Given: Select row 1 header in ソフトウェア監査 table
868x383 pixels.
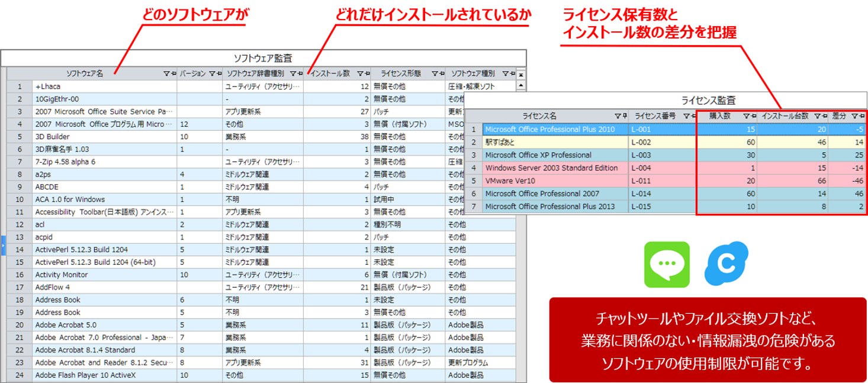Looking at the screenshot, I should click(x=20, y=86).
